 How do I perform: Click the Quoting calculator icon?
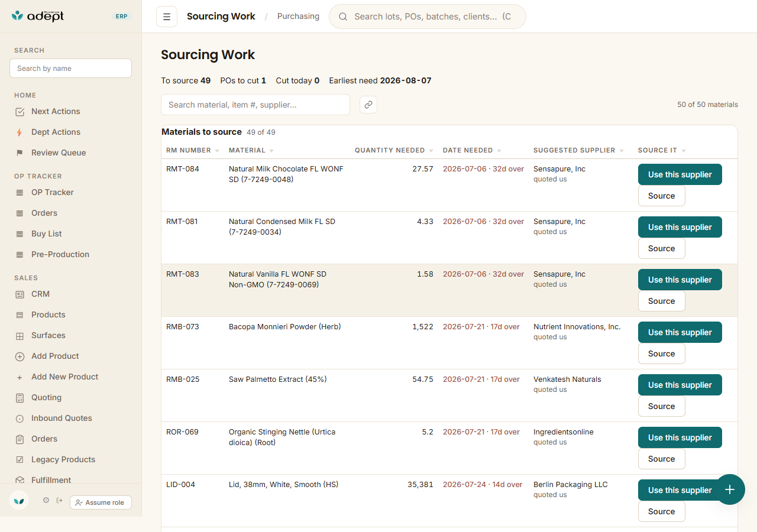(20, 398)
